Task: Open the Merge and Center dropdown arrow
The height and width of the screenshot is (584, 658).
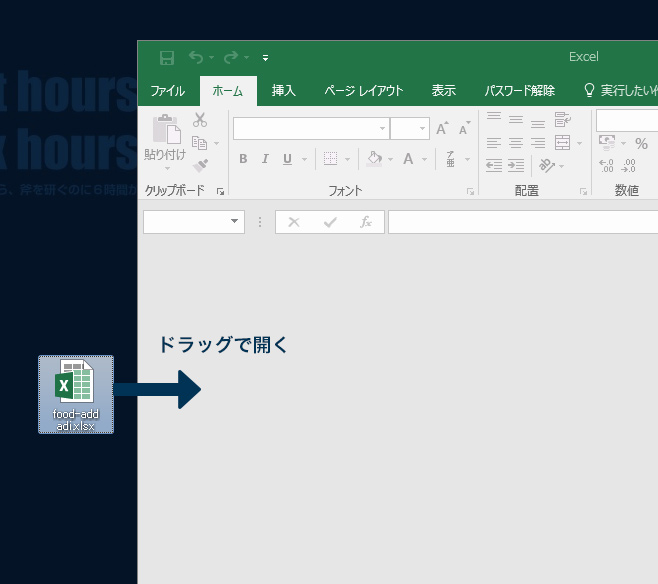Action: [x=580, y=143]
